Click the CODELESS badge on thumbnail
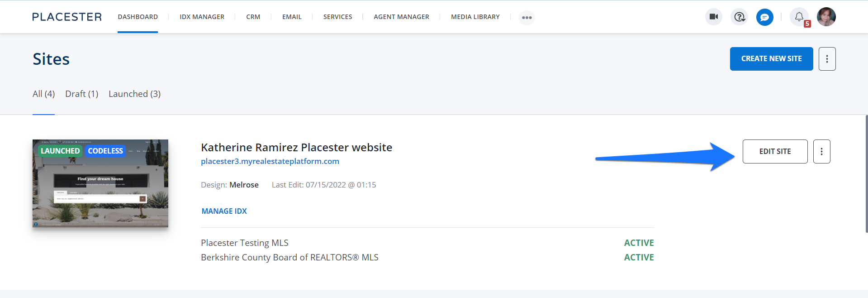 tap(105, 151)
